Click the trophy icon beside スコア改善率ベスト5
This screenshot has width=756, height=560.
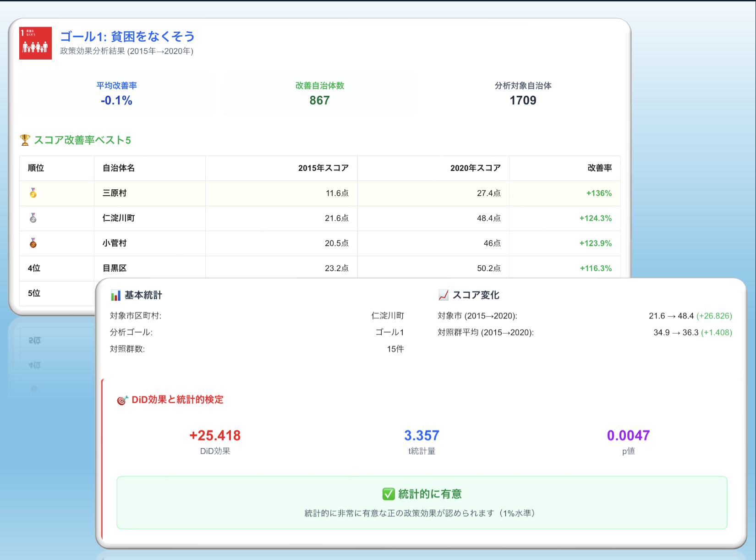(25, 140)
